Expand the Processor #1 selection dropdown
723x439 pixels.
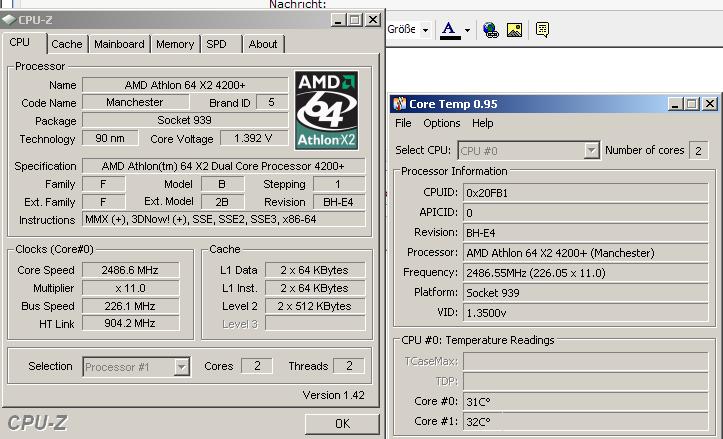pyautogui.click(x=182, y=367)
